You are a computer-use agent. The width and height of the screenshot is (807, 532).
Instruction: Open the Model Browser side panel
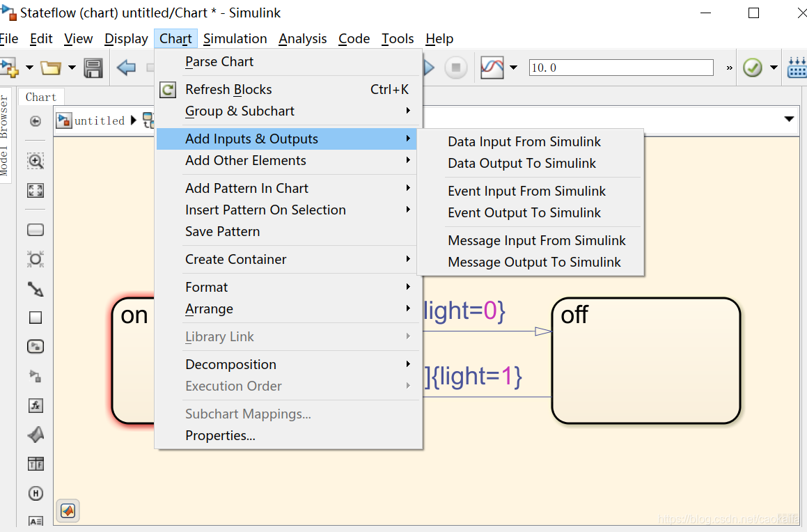click(5, 136)
